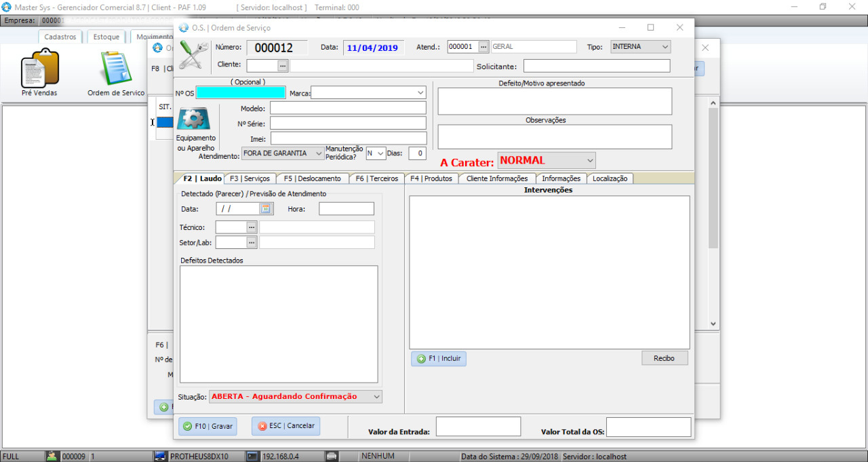Image resolution: width=868 pixels, height=462 pixels.
Task: Click the F1 | Incluir button
Action: (x=439, y=358)
